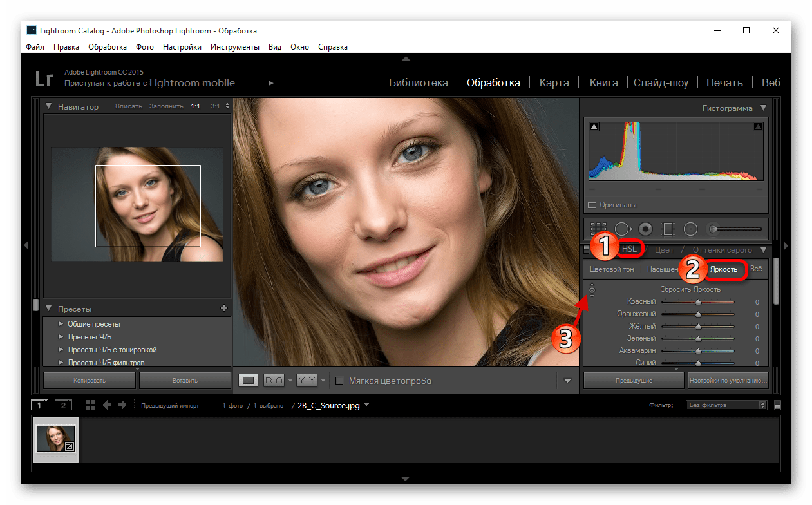Expand the Общие пресеты preset folder
The width and height of the screenshot is (812, 505).
point(61,324)
